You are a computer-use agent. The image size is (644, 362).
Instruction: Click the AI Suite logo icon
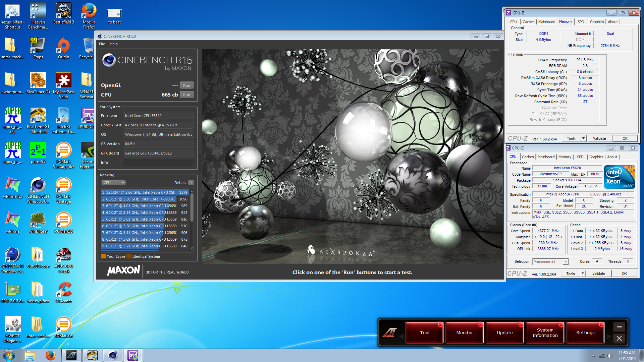(x=390, y=333)
